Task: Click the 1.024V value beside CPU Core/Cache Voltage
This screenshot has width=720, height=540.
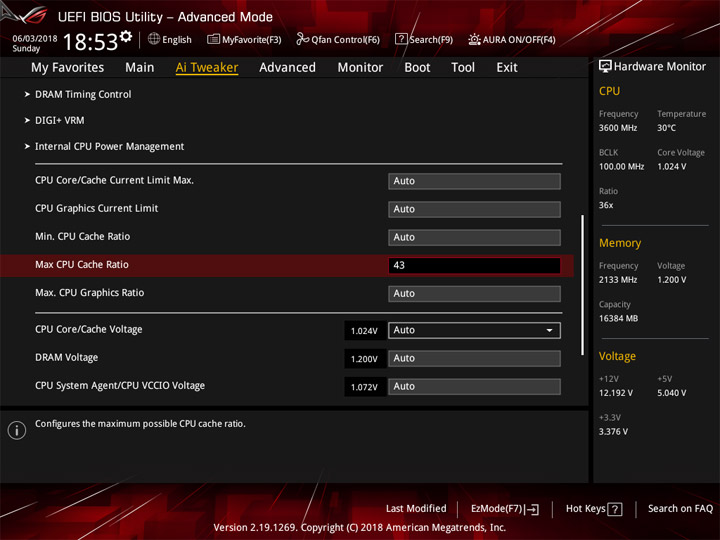Action: click(365, 331)
